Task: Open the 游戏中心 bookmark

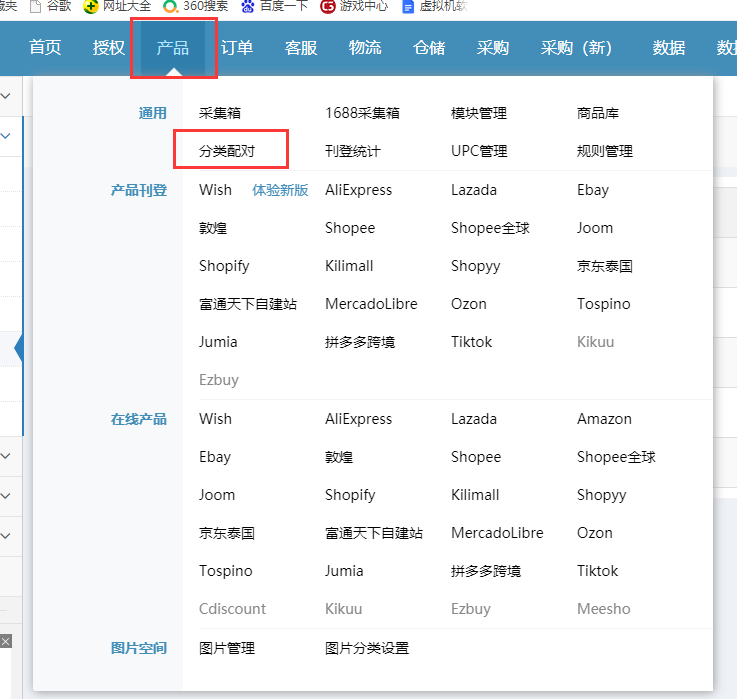Action: pyautogui.click(x=354, y=6)
